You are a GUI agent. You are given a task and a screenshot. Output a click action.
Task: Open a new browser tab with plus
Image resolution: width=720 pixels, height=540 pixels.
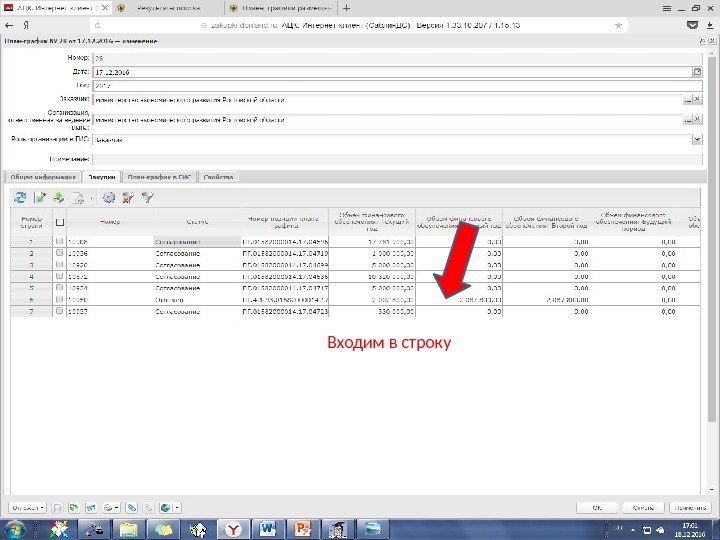point(346,8)
